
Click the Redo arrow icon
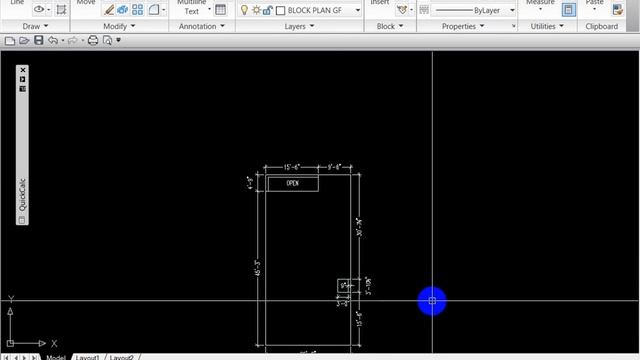[x=72, y=40]
